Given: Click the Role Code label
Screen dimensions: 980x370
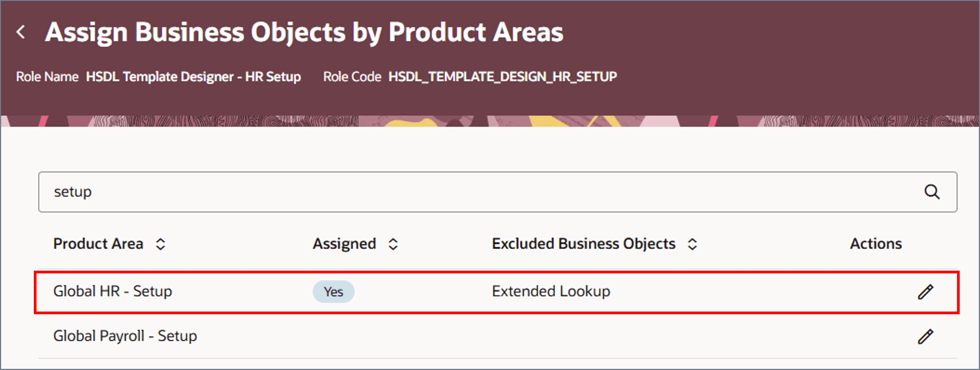Looking at the screenshot, I should click(x=352, y=77).
